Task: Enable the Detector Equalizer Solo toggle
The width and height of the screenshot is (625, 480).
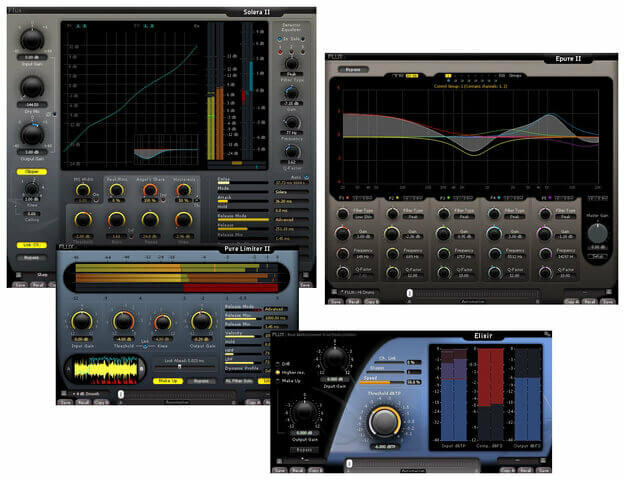Action: [x=303, y=39]
